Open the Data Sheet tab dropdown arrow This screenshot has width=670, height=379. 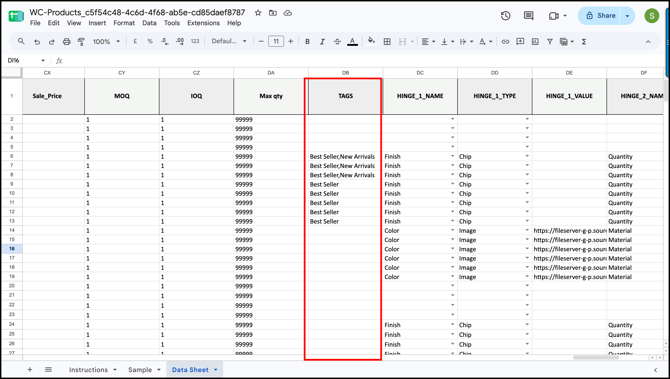click(216, 370)
